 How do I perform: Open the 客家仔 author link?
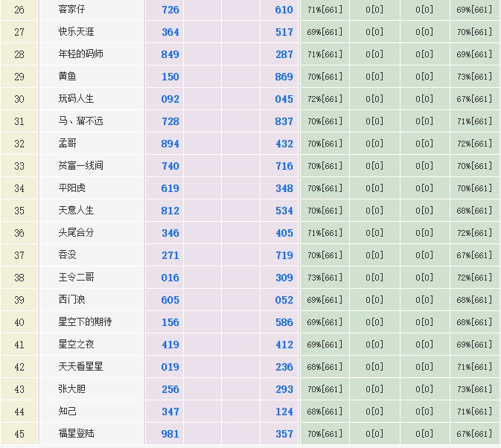(x=71, y=10)
